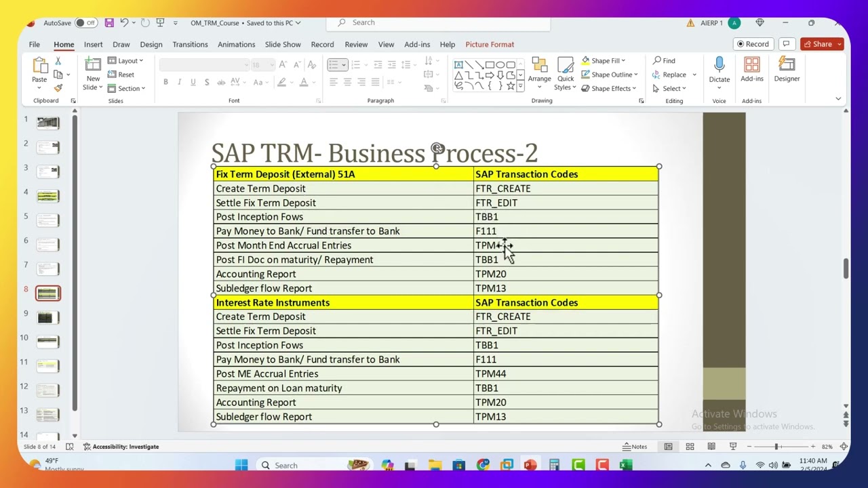The width and height of the screenshot is (868, 488).
Task: Center align the text
Action: tap(347, 82)
